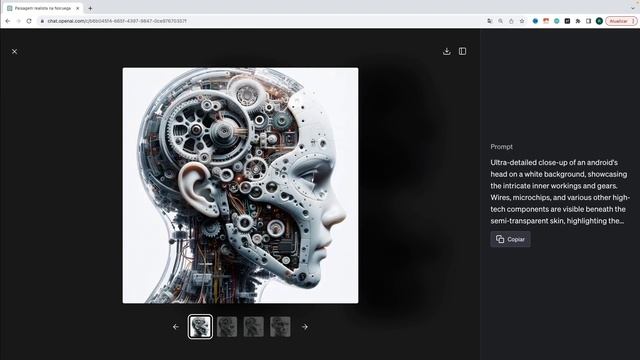The height and width of the screenshot is (360, 640).
Task: Expand the tab search chevron at top right
Action: pyautogui.click(x=633, y=8)
